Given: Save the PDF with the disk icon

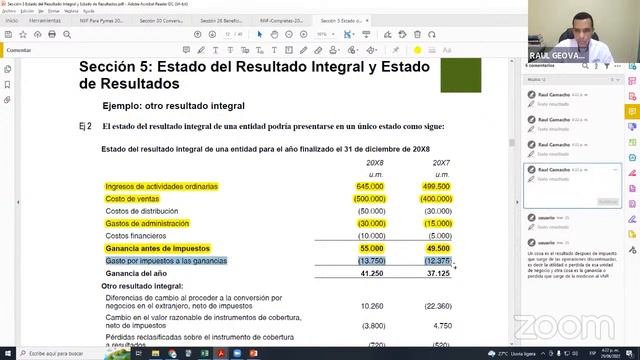Looking at the screenshot, I should click(8, 35).
